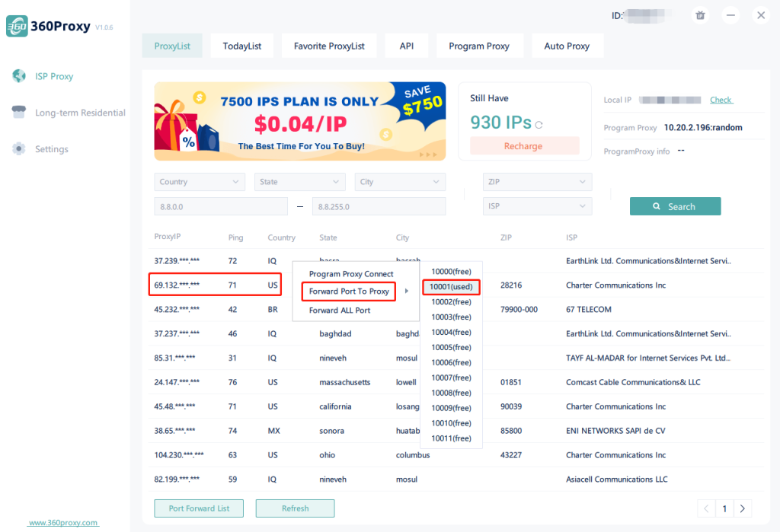
Task: Open the www.360proxy.com link
Action: (x=63, y=523)
